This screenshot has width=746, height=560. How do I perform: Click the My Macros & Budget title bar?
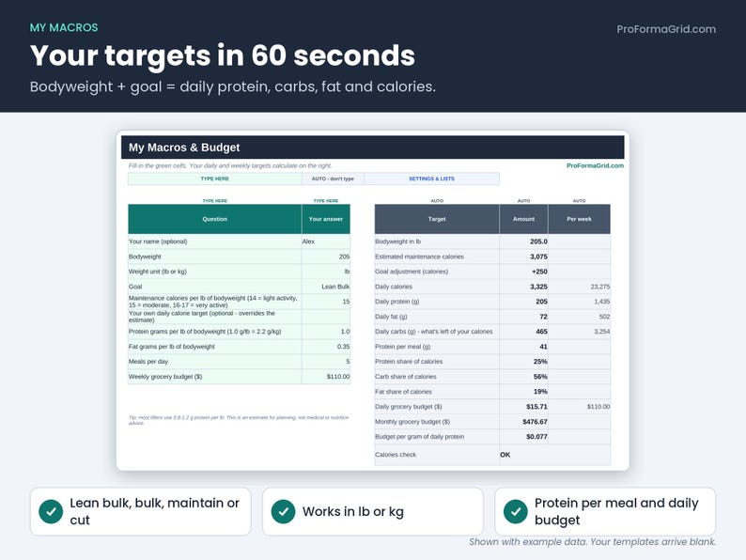click(x=372, y=148)
